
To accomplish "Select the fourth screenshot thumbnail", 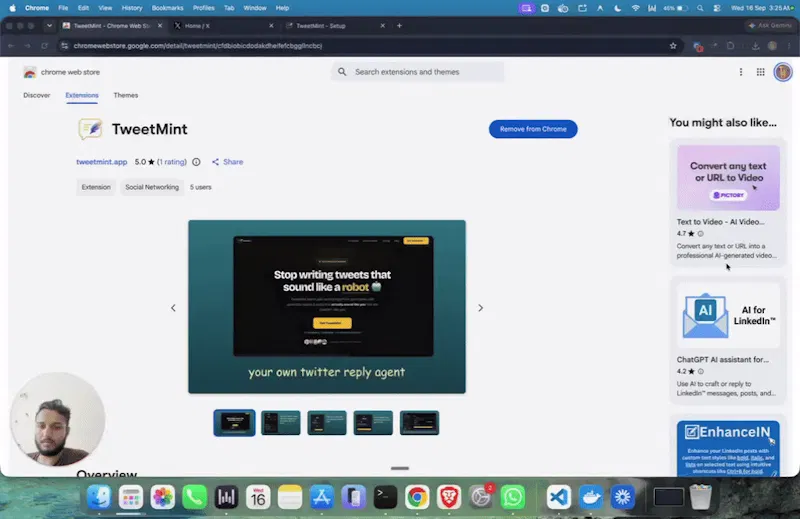I will tap(373, 423).
